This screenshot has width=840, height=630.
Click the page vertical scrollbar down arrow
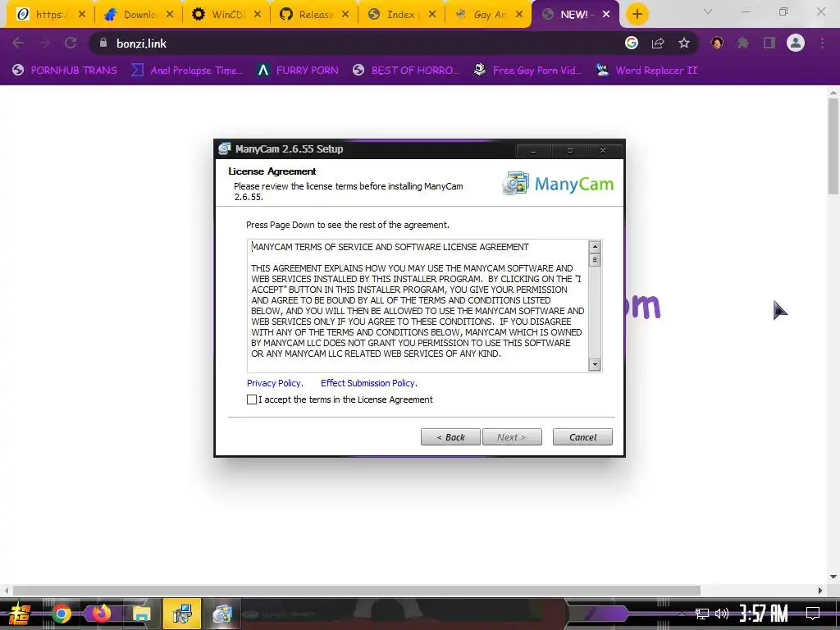(833, 577)
